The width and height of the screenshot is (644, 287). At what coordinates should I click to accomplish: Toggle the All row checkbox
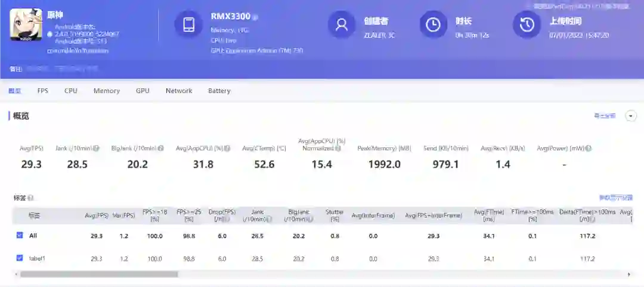pos(19,236)
